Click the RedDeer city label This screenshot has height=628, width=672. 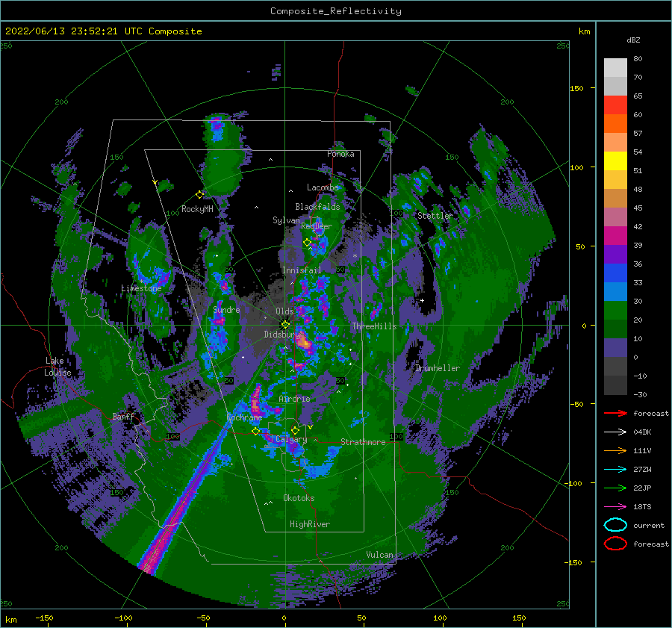pos(317,226)
